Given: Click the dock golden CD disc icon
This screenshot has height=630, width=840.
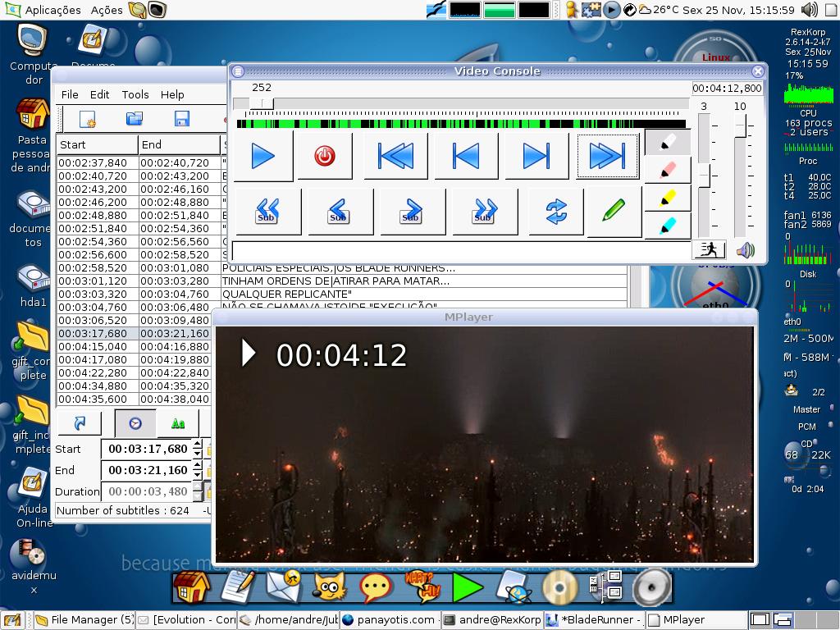Looking at the screenshot, I should (x=559, y=587).
